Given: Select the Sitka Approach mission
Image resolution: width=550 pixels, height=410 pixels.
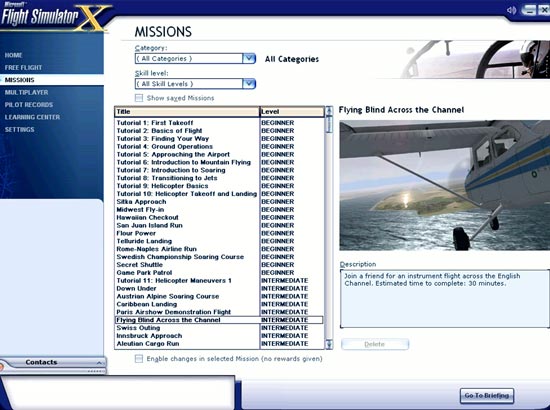Looking at the screenshot, I should tap(219, 202).
